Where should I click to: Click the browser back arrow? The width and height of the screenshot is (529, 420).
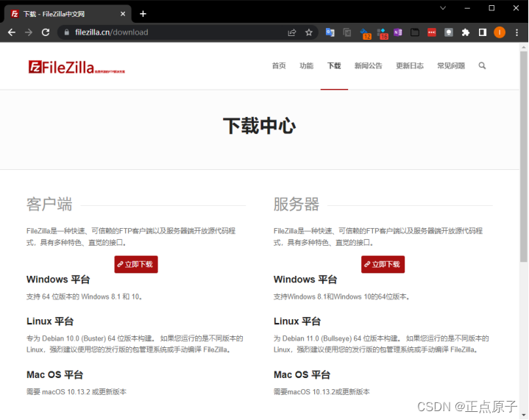(x=12, y=32)
